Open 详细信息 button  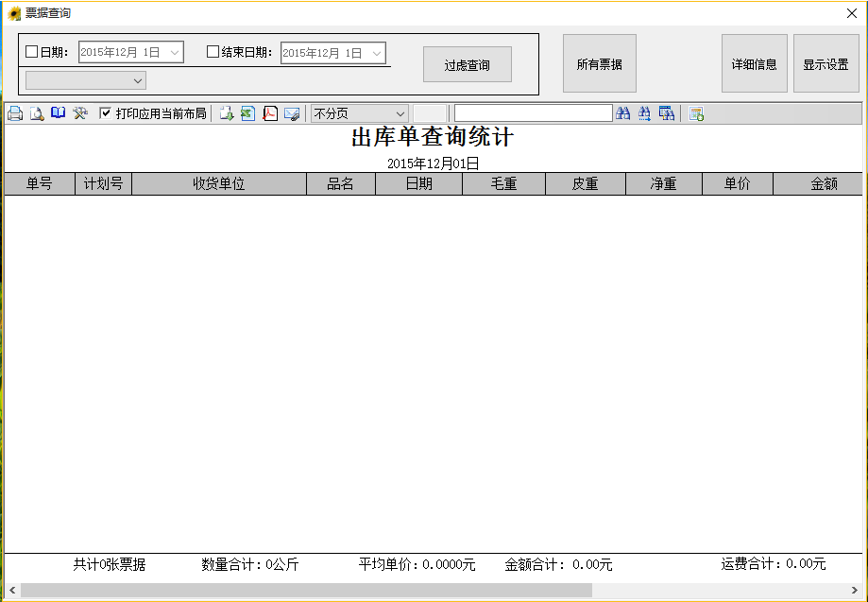755,63
